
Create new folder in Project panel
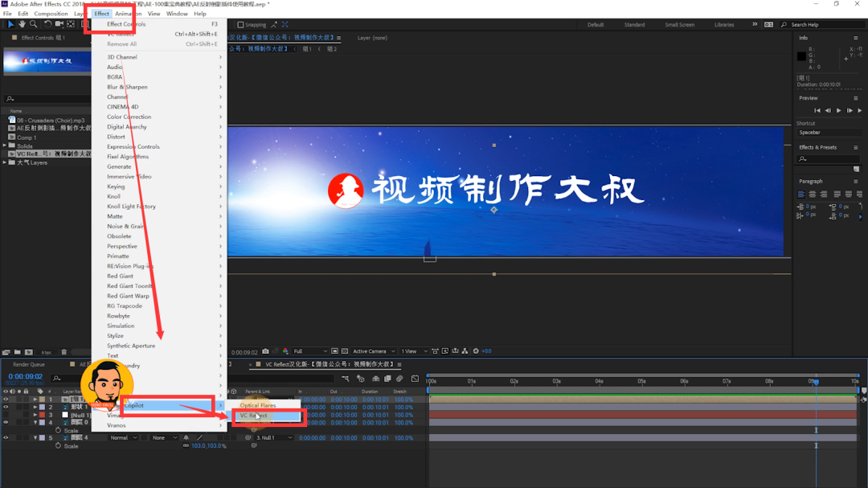coord(18,352)
